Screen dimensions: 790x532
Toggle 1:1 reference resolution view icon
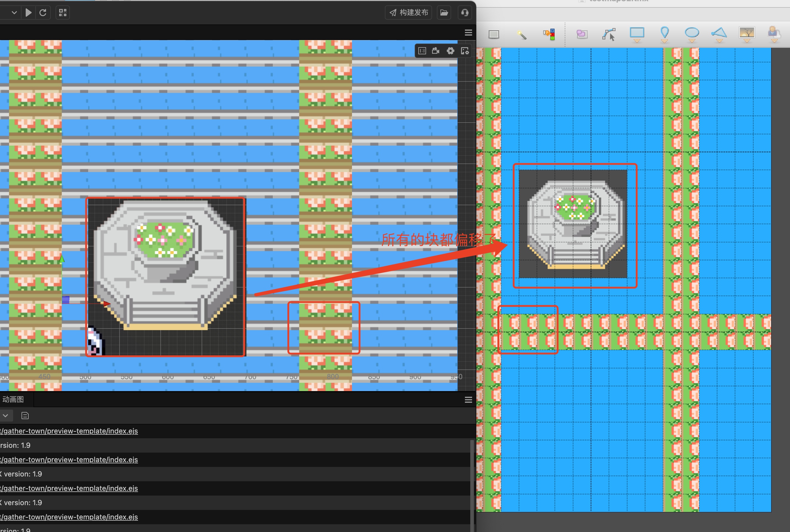[422, 51]
